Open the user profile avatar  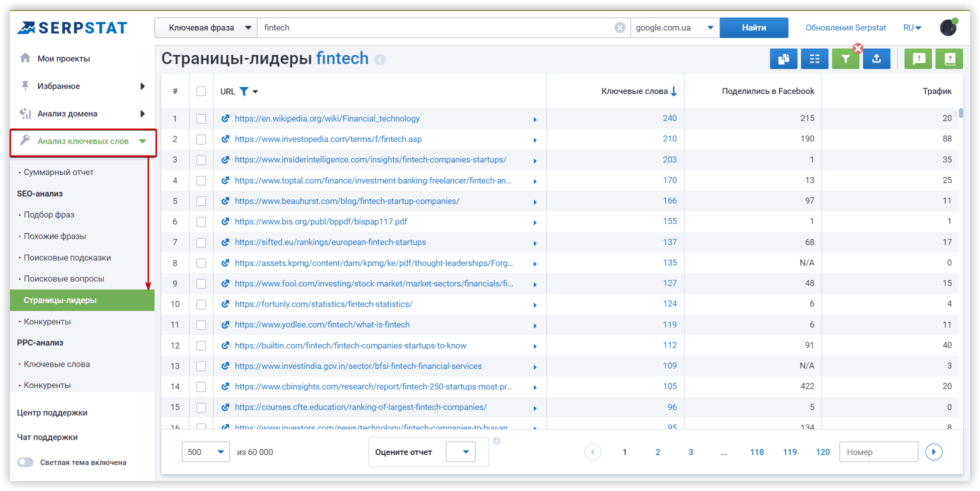(948, 27)
